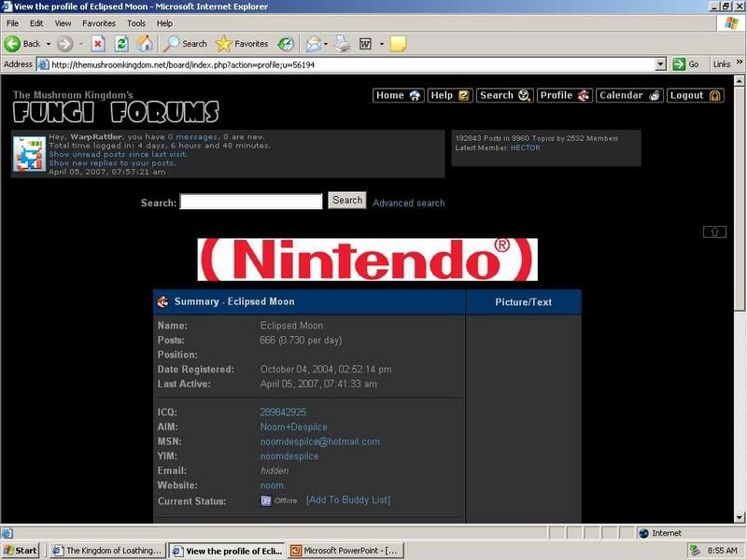Open the toolbar Search pane
This screenshot has height=560, width=747.
tap(185, 44)
